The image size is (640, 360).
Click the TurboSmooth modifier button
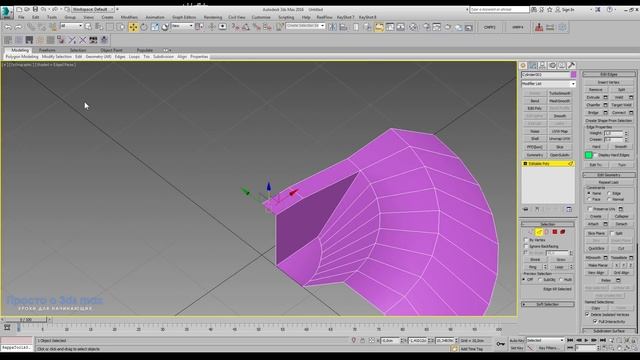click(560, 93)
